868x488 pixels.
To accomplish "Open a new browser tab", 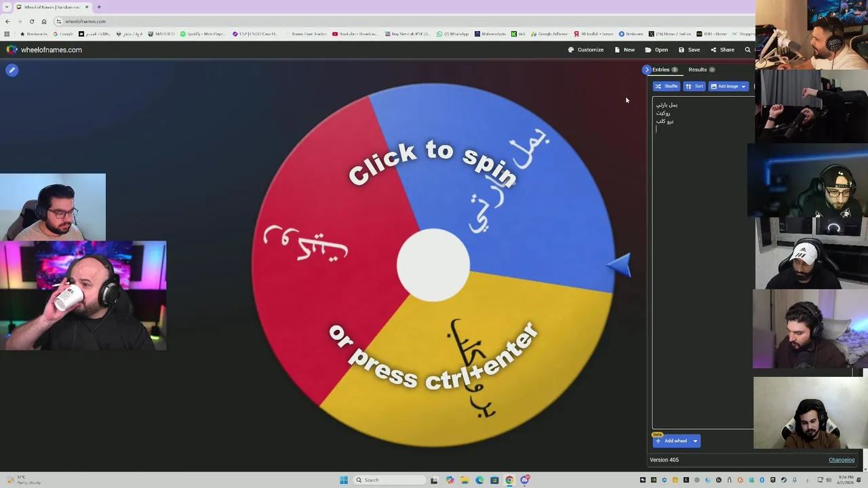I will click(99, 7).
